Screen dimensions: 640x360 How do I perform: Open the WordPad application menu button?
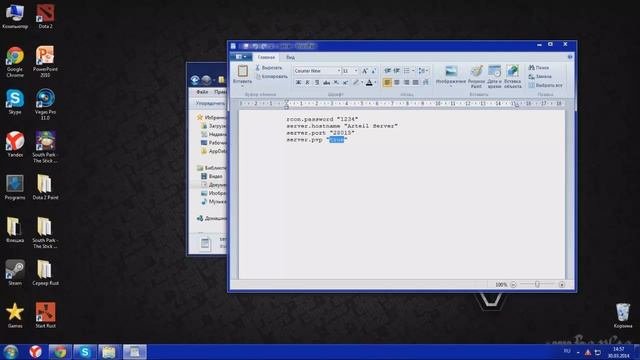(x=241, y=57)
